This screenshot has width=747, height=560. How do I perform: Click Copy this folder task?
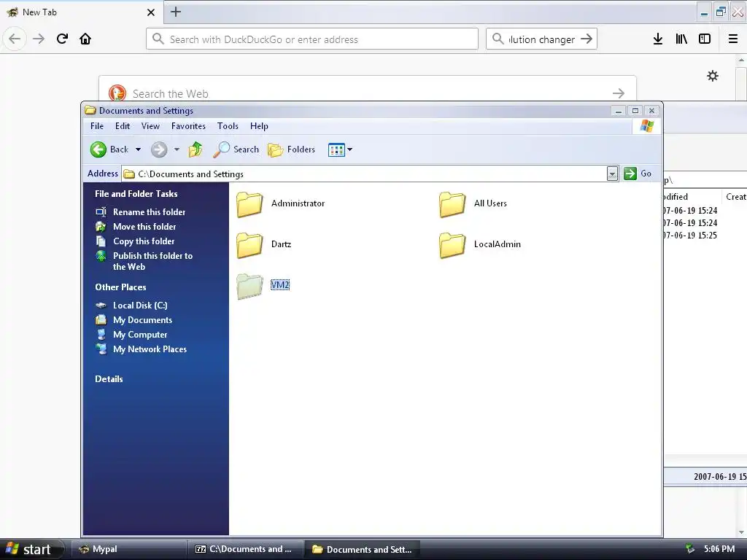coord(144,241)
